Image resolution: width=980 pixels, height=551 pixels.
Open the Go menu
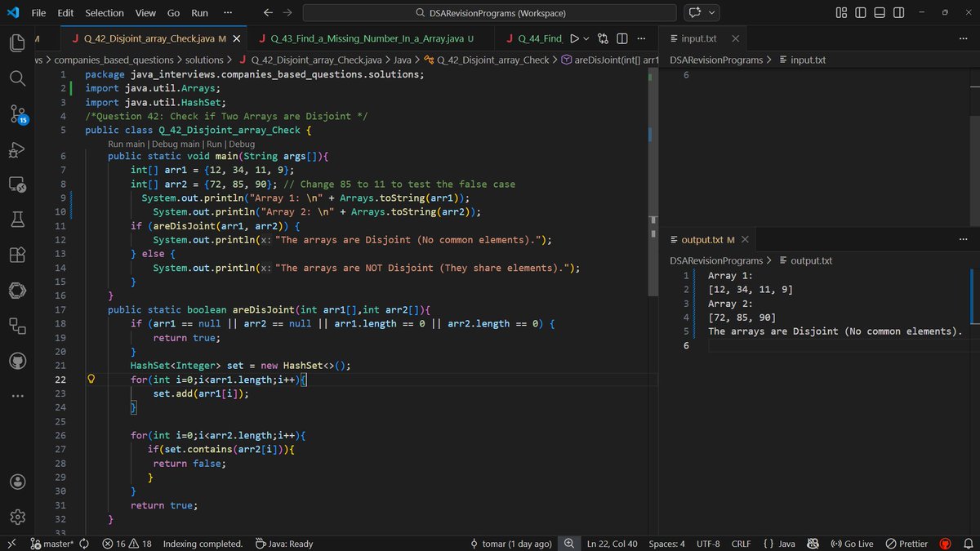(x=173, y=13)
